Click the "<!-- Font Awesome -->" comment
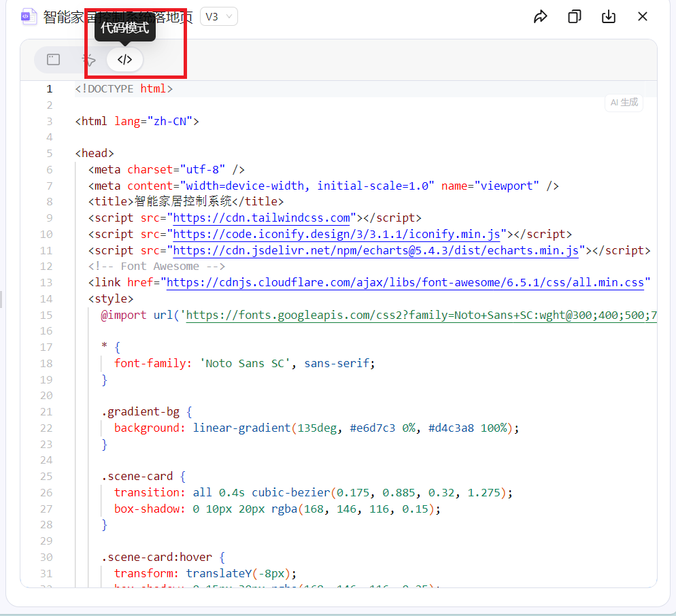Screen dimensions: 676x616 point(156,267)
